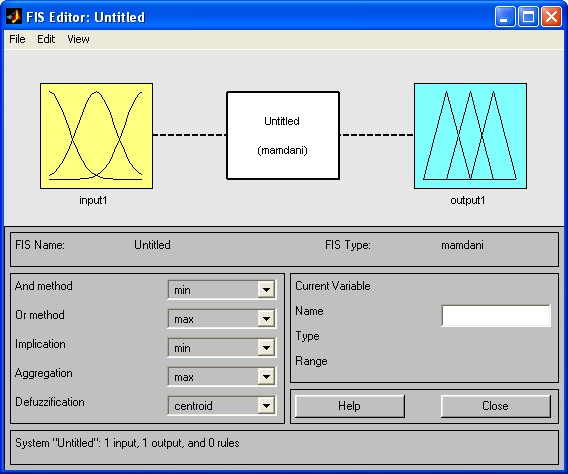Click the Aggregation label
568x474 pixels.
43,373
